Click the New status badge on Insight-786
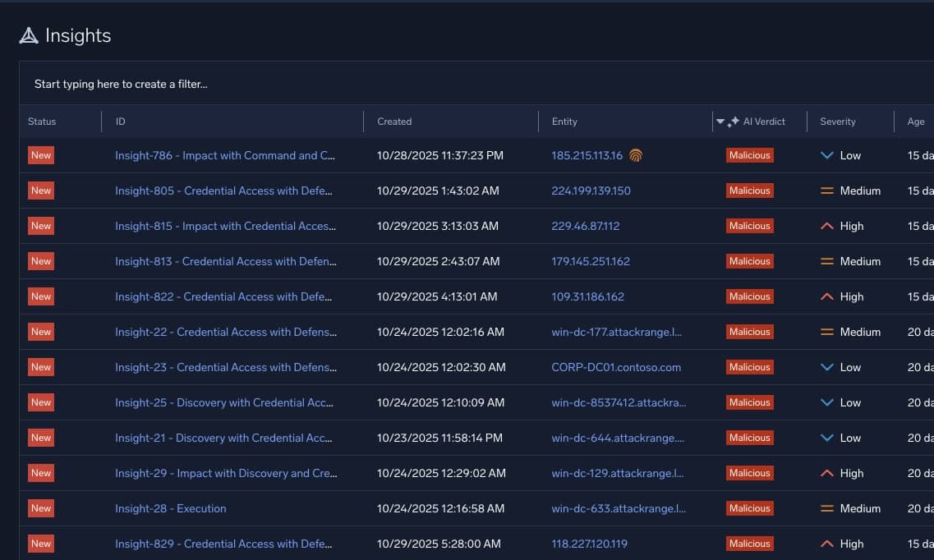 point(40,155)
